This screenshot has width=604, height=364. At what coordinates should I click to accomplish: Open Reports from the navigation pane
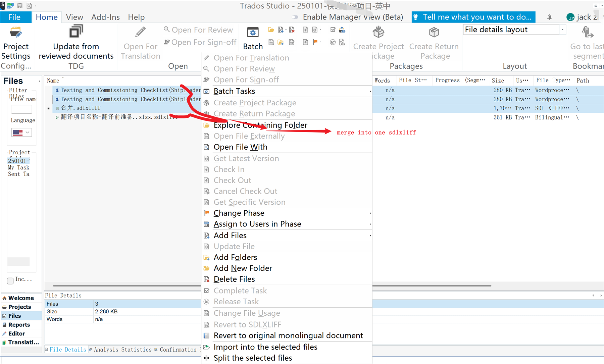click(19, 324)
